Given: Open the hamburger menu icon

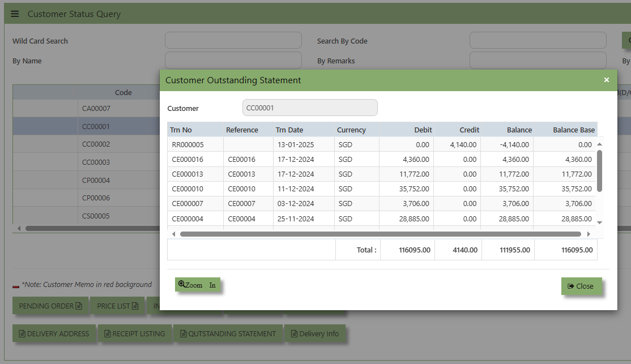Looking at the screenshot, I should point(15,14).
